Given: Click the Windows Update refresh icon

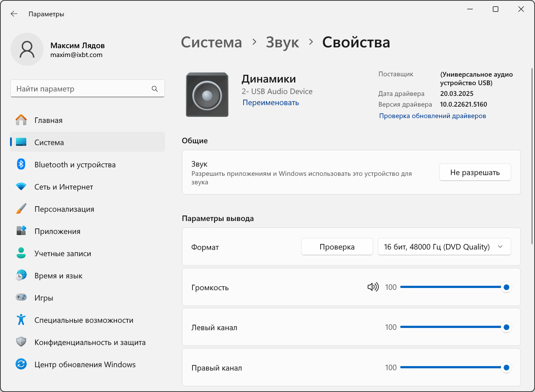Looking at the screenshot, I should 21,364.
